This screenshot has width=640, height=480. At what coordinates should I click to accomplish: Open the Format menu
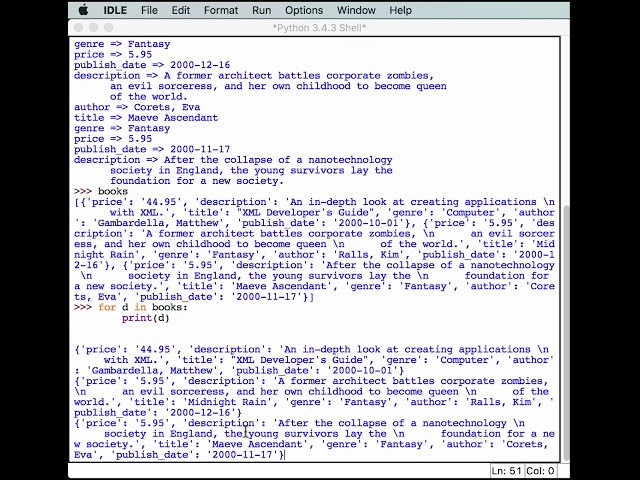pyautogui.click(x=221, y=10)
